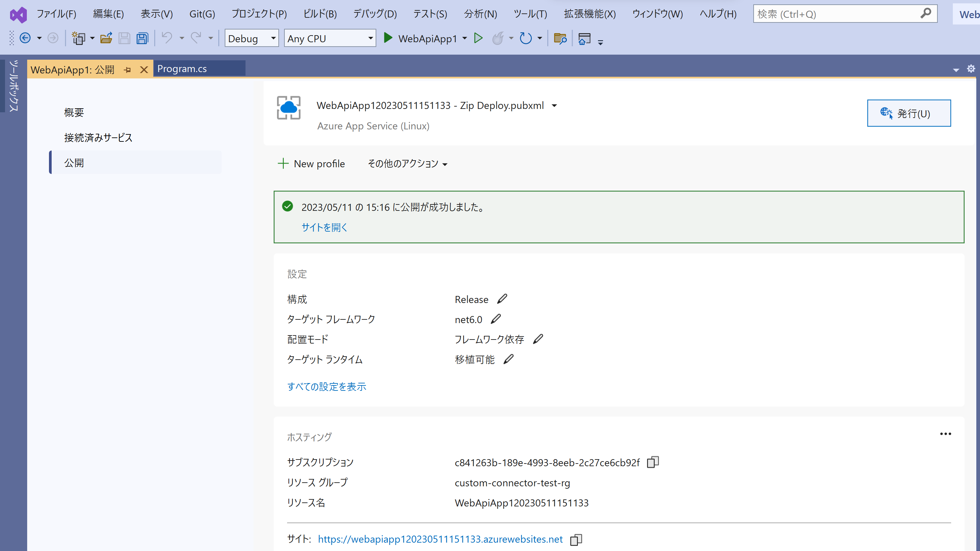
Task: Select 接続済みサービス in the left navigation
Action: point(99,138)
